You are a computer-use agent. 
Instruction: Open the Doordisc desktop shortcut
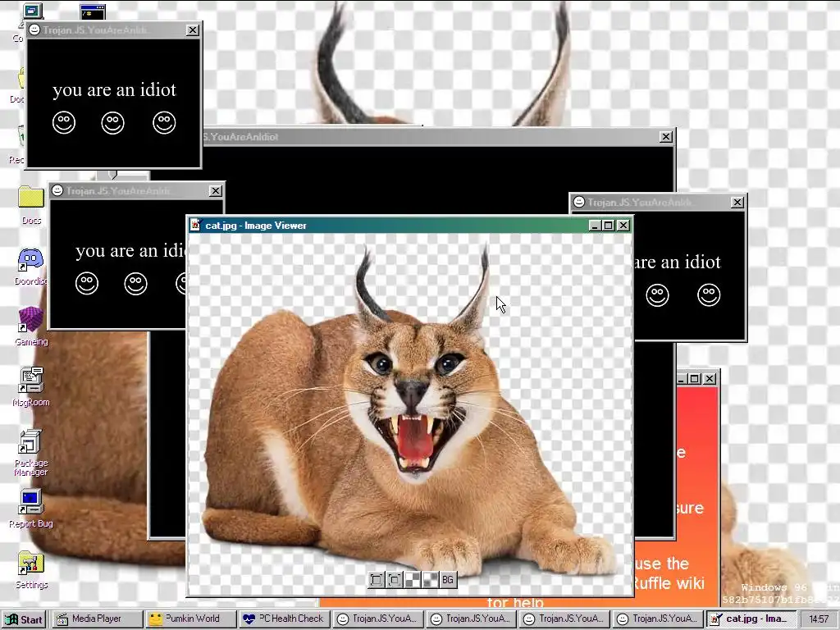31,267
